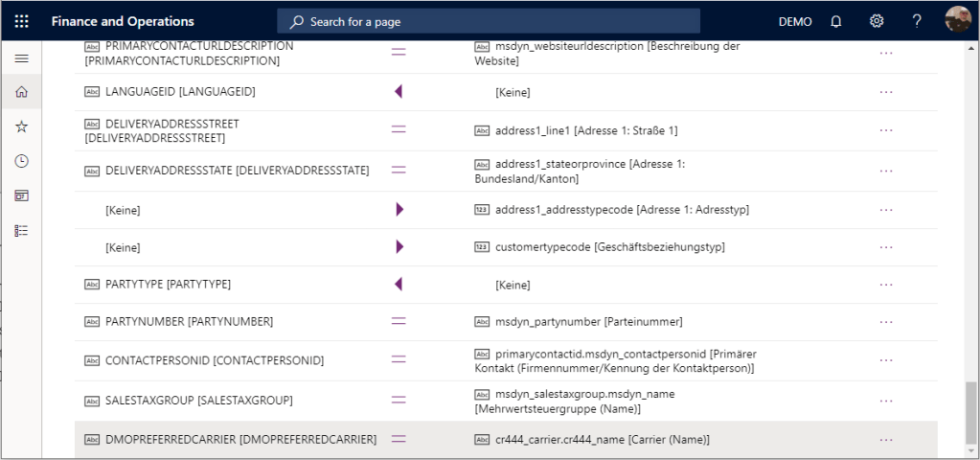This screenshot has width=980, height=460.
Task: Select CONTACTPERSONID [CONTACTPERSONID] source field
Action: pyautogui.click(x=215, y=360)
